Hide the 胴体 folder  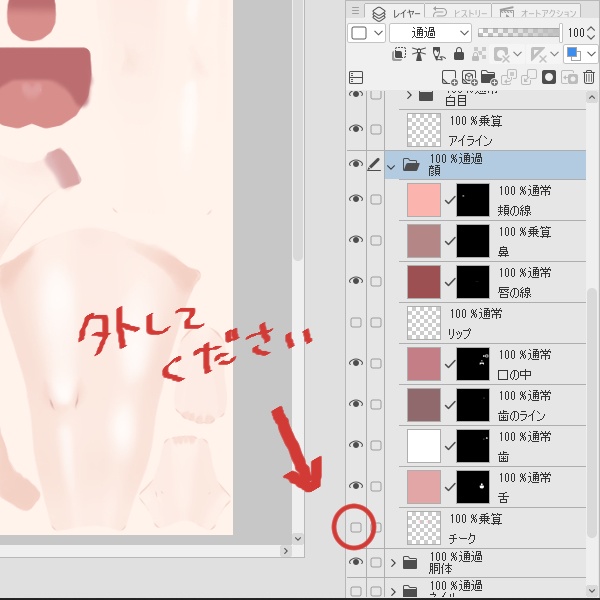356,562
